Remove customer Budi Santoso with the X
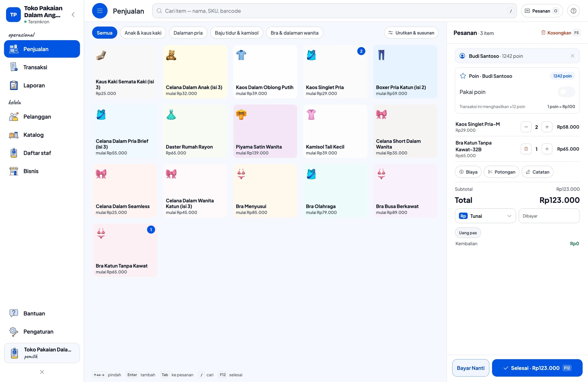Image resolution: width=588 pixels, height=382 pixels. coord(572,56)
